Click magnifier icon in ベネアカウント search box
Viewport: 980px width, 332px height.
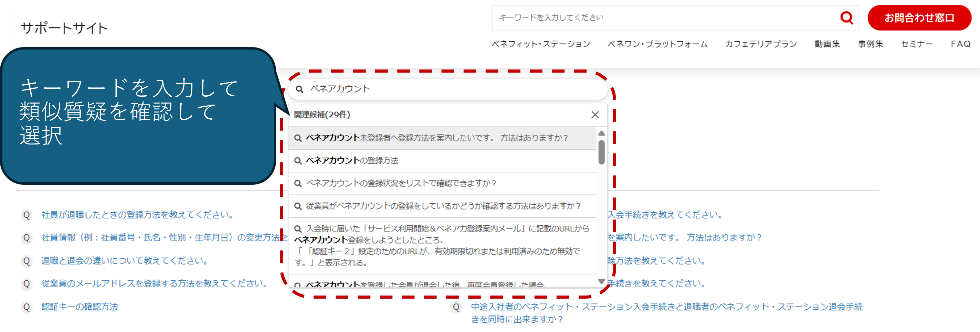(299, 89)
